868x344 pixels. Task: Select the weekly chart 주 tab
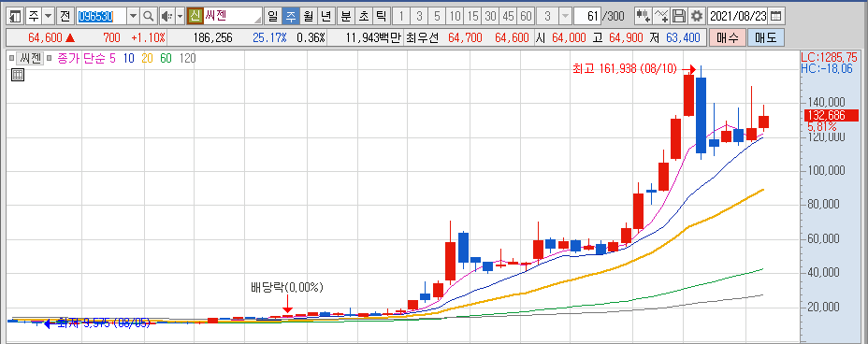coord(290,16)
